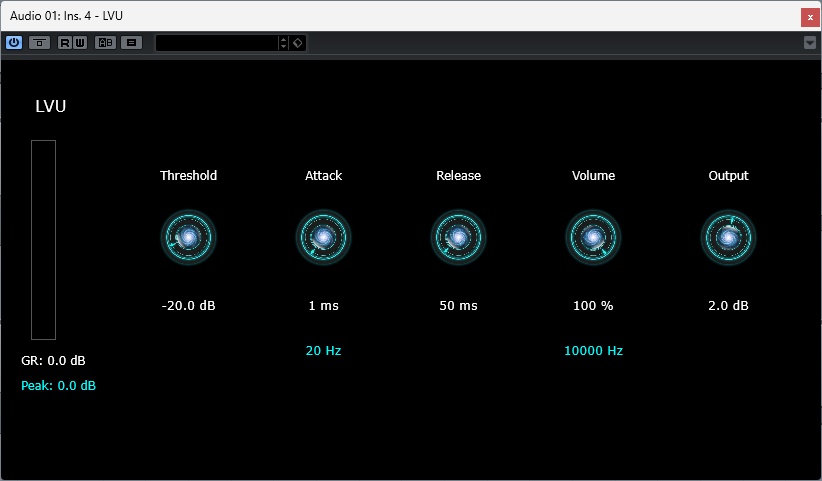
Task: Click the Volume knob
Action: click(593, 237)
